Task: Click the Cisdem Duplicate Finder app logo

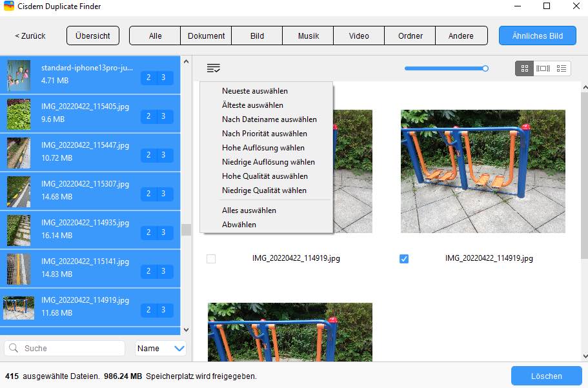Action: 8,6
